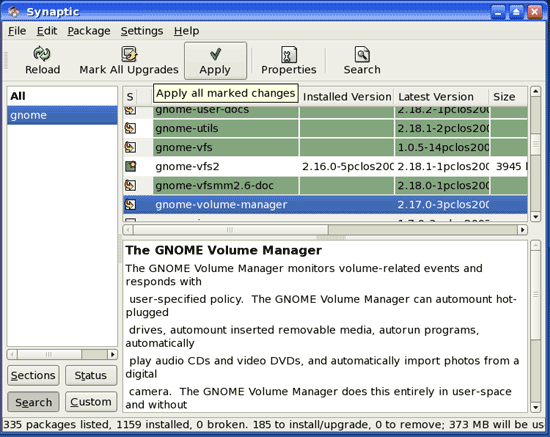This screenshot has width=550, height=437.
Task: Click the description pane vertical scrollbar thumb
Action: tap(535, 295)
